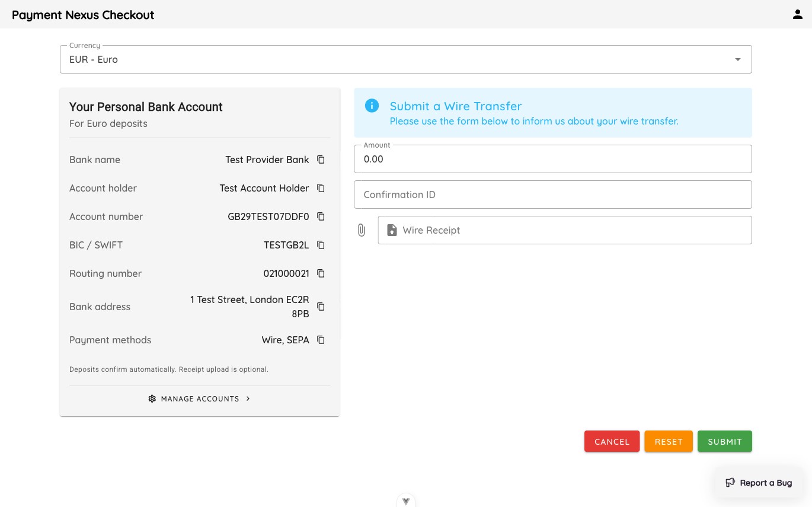The height and width of the screenshot is (507, 812).
Task: Click the Amount input field
Action: coord(553,159)
